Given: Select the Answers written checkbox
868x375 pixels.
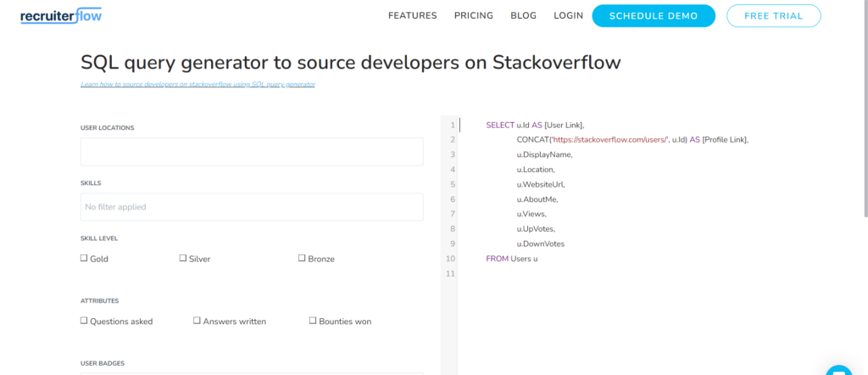Looking at the screenshot, I should (x=197, y=321).
